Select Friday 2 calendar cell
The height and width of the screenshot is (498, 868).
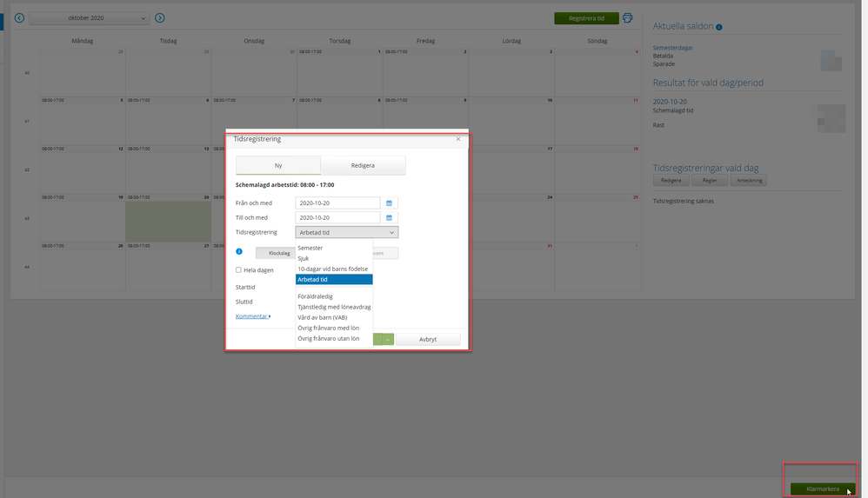point(425,72)
